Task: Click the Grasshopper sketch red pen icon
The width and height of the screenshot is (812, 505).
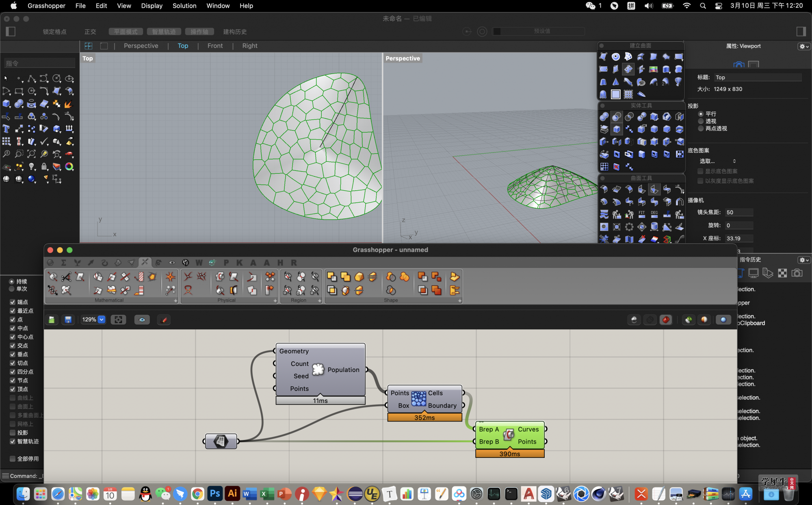Action: pyautogui.click(x=164, y=320)
